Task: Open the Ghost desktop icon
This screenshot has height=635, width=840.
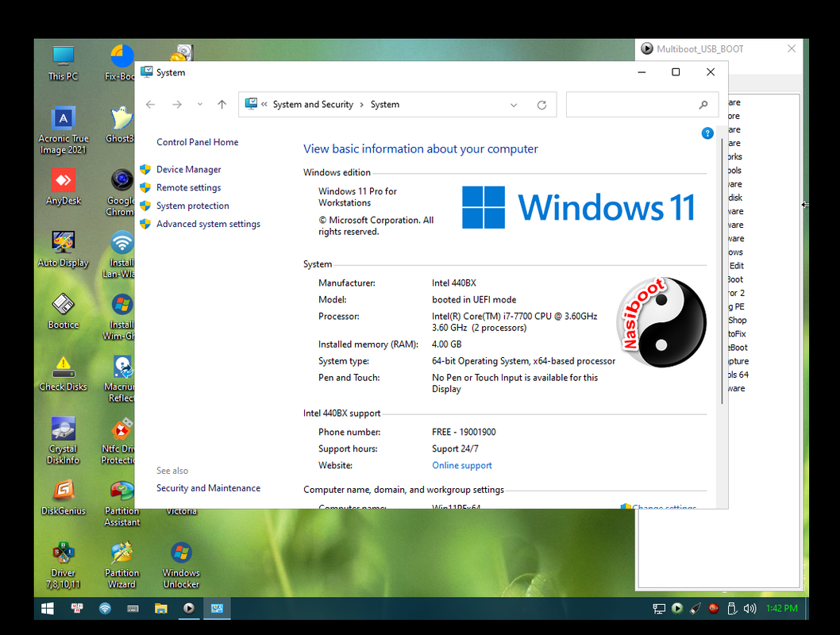Action: tap(120, 124)
